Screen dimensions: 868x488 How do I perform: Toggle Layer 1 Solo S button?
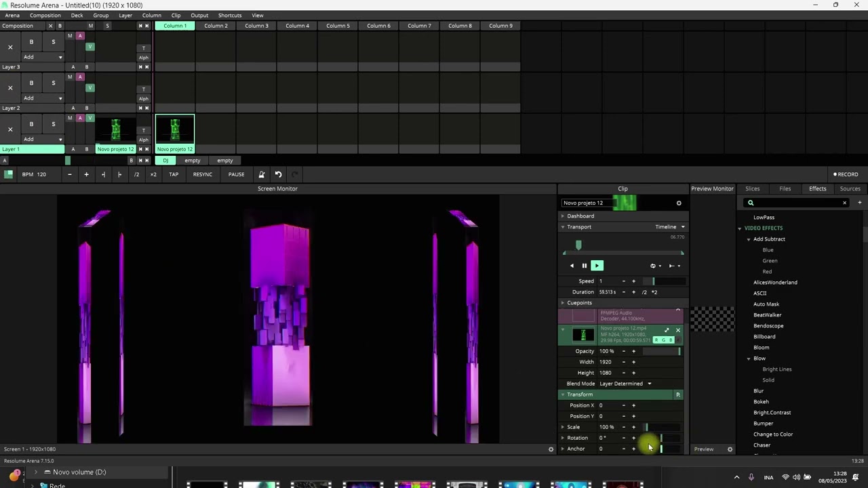click(54, 124)
